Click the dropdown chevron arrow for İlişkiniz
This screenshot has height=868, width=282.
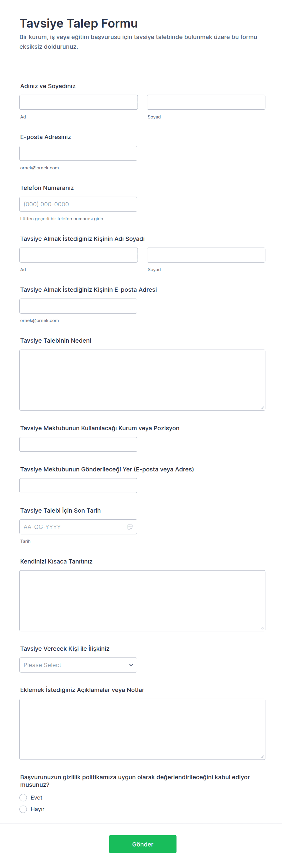click(x=131, y=665)
